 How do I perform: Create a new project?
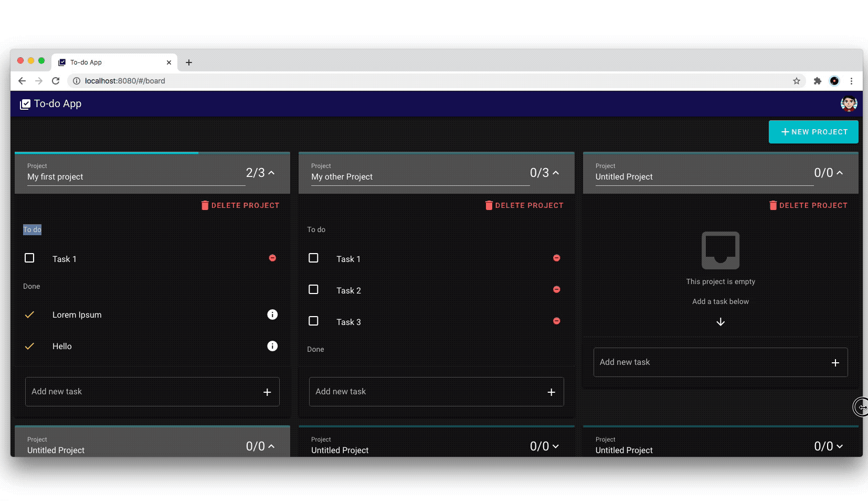click(x=813, y=132)
